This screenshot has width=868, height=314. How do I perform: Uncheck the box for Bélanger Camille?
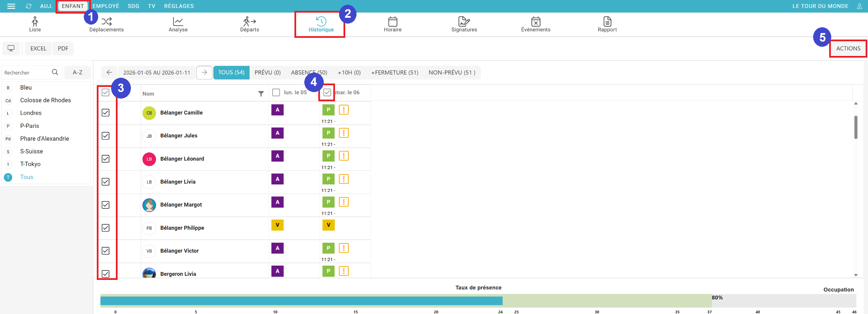(x=106, y=113)
